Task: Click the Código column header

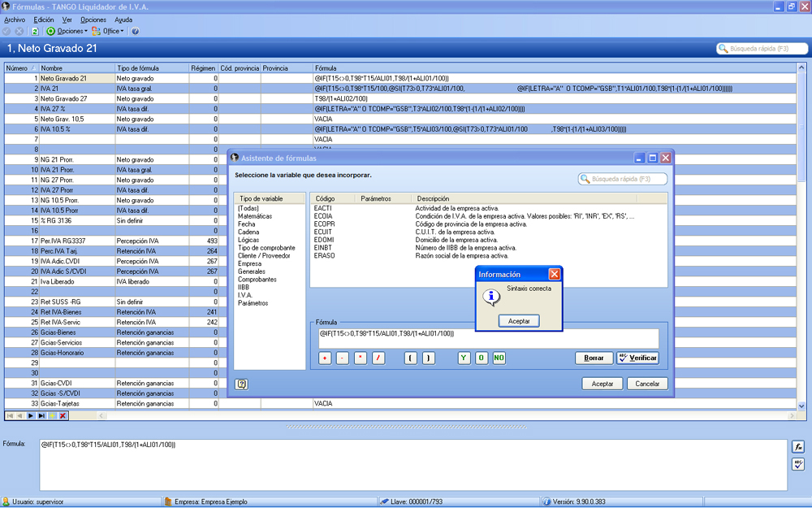Action: pos(331,198)
